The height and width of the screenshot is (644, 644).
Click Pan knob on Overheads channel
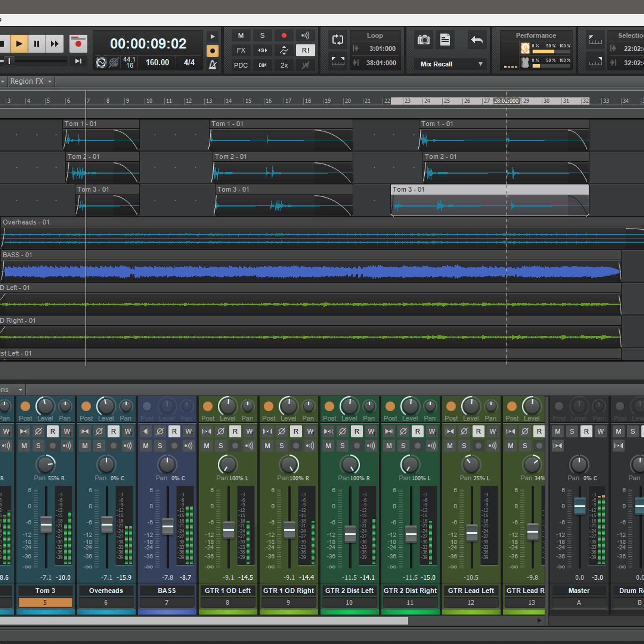point(106,464)
